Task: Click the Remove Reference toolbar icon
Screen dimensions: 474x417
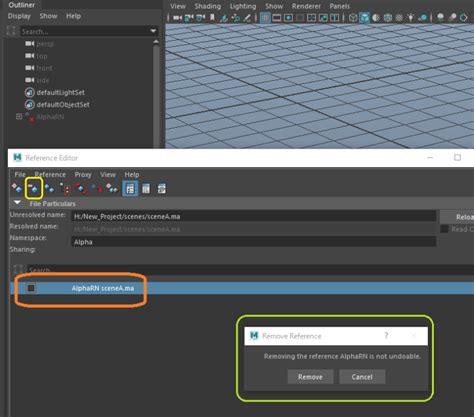Action: (x=34, y=188)
